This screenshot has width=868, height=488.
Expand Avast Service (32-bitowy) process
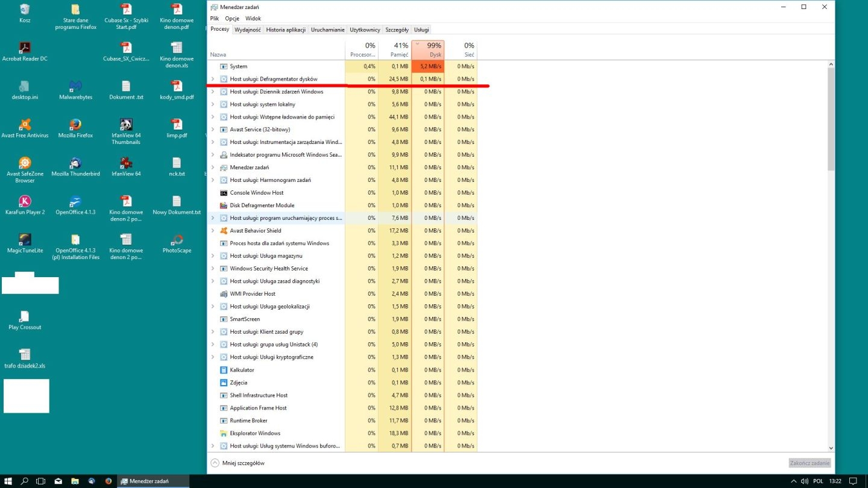click(213, 130)
